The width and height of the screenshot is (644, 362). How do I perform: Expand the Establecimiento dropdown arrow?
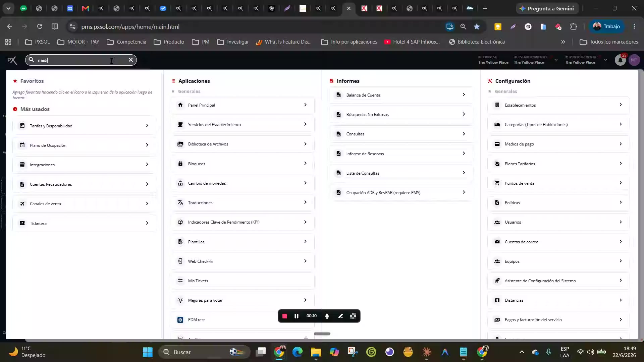coord(556,60)
